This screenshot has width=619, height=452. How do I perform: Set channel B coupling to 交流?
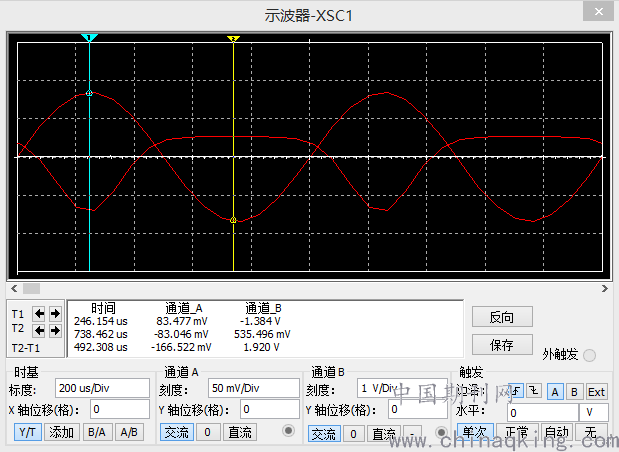pos(324,434)
